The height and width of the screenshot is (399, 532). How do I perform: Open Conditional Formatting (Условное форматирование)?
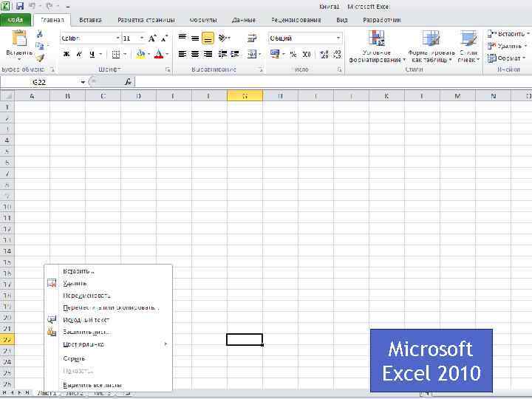(x=377, y=47)
